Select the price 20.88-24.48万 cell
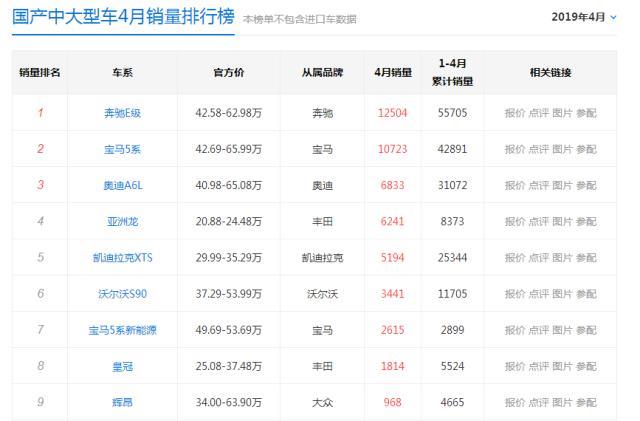Viewport: 640px width, 421px height. pos(229,221)
